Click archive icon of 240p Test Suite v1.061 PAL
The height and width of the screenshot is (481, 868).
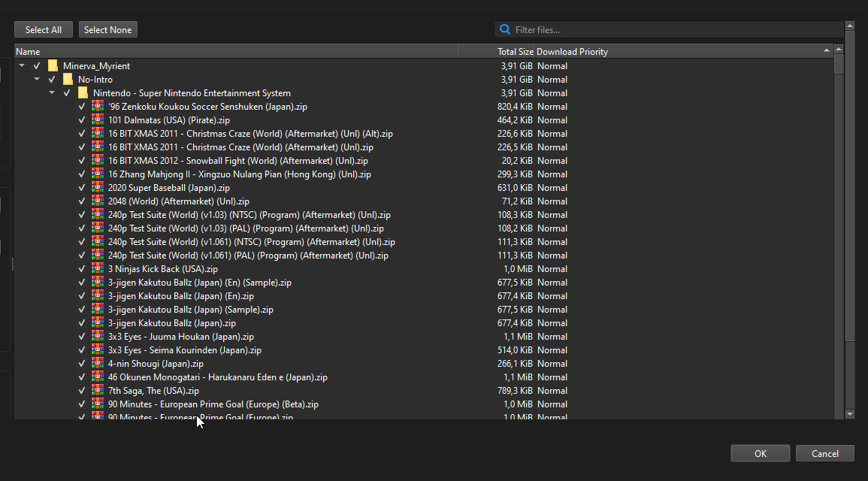pos(98,255)
